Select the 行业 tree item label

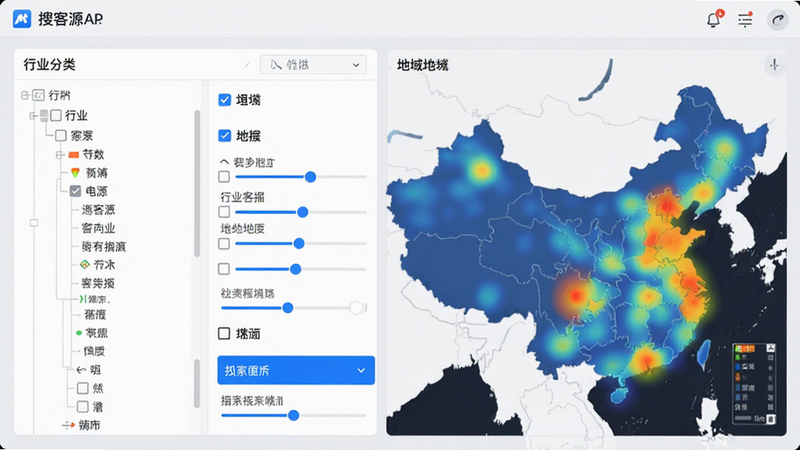[x=77, y=115]
